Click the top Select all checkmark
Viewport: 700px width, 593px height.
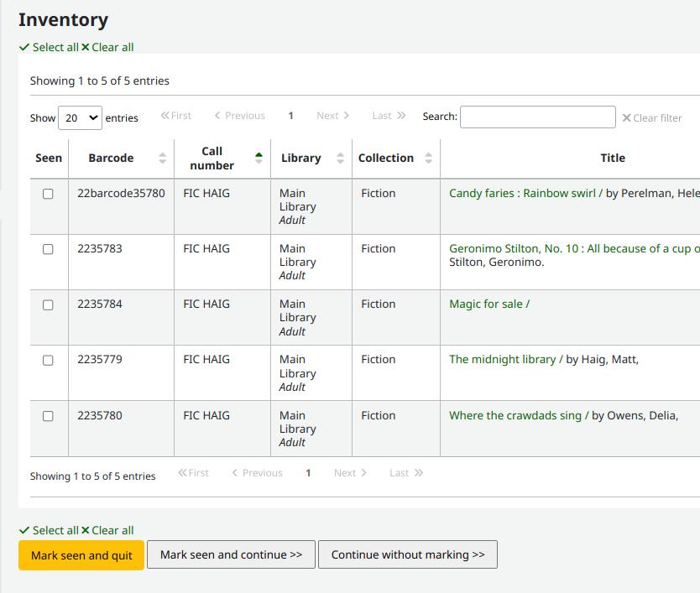coord(24,48)
